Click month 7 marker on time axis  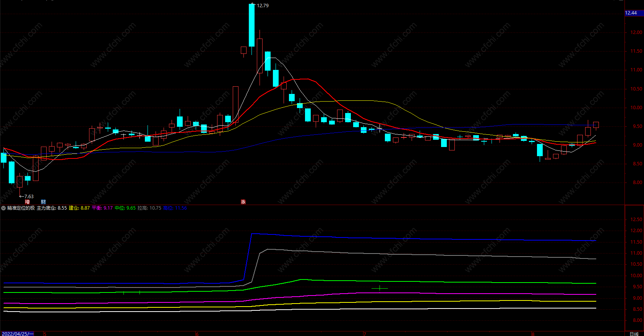(365, 334)
